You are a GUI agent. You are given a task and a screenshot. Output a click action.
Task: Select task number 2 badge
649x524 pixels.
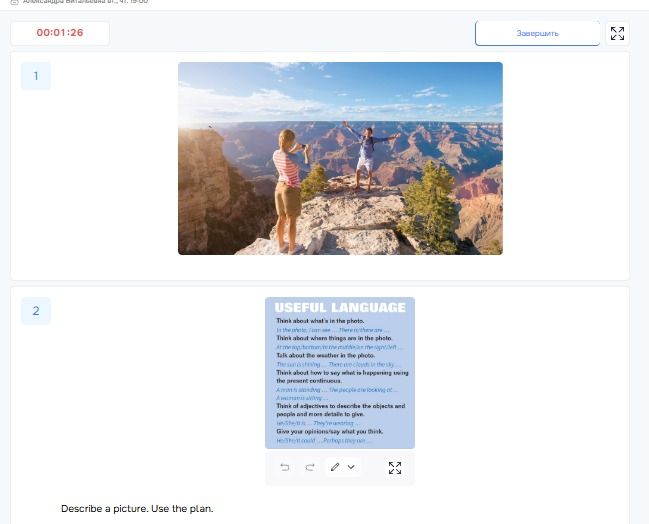point(36,310)
